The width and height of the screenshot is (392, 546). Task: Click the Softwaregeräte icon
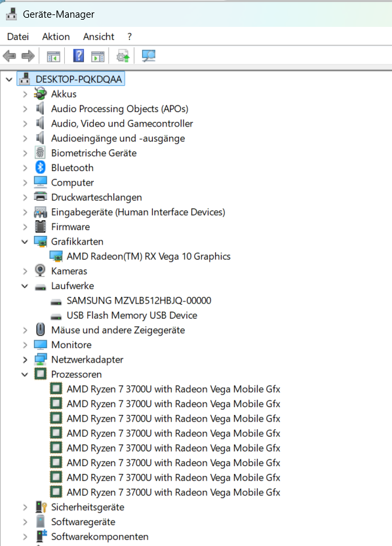[41, 522]
